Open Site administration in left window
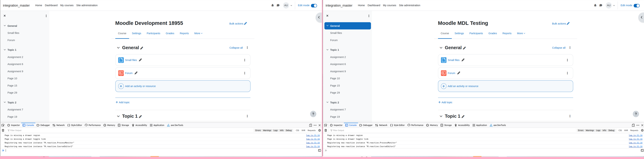 coord(87,5)
